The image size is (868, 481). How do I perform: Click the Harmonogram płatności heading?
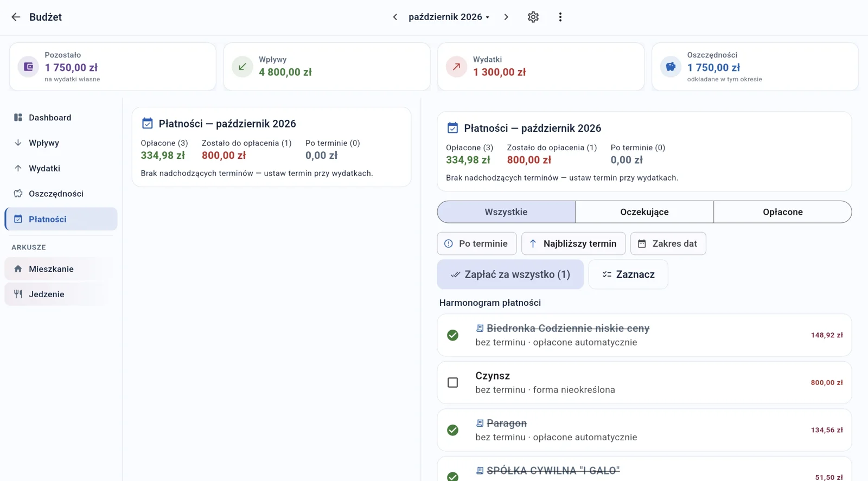point(490,303)
